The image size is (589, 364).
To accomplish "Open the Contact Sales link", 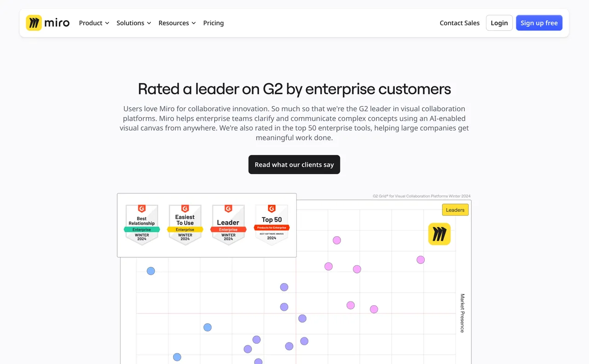I will (x=459, y=23).
